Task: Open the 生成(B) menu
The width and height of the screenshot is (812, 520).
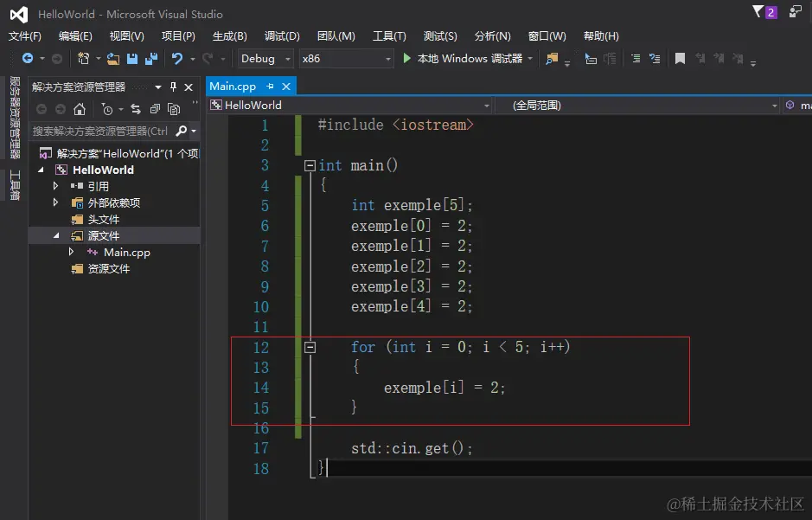Action: tap(229, 36)
